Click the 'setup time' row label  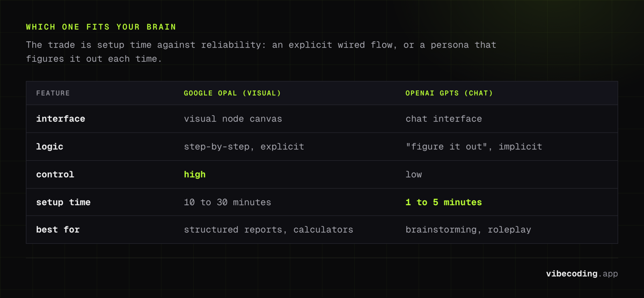(x=63, y=203)
